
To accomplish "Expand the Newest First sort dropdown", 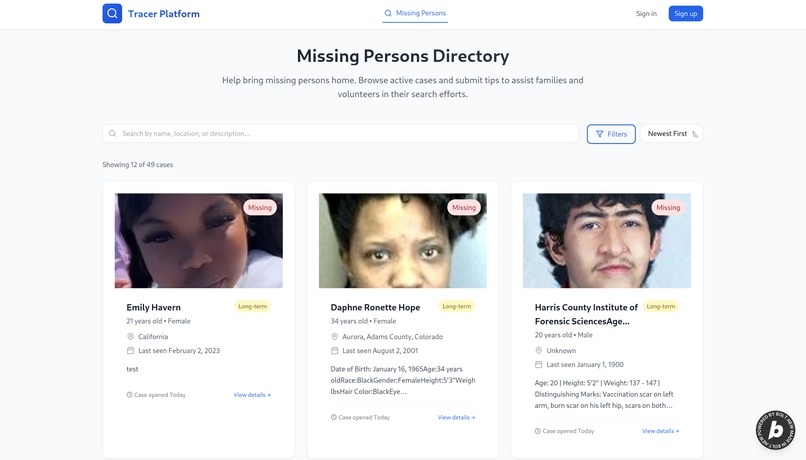I will pos(671,134).
